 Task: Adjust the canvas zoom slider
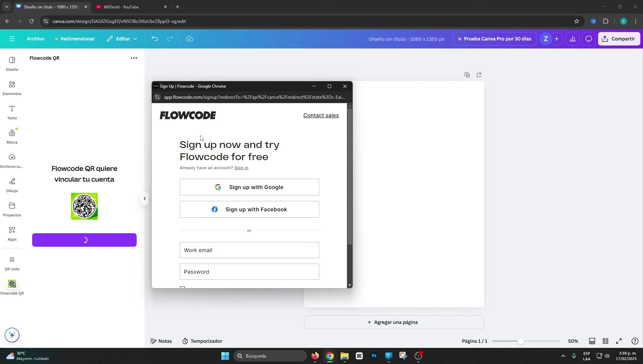(520, 341)
